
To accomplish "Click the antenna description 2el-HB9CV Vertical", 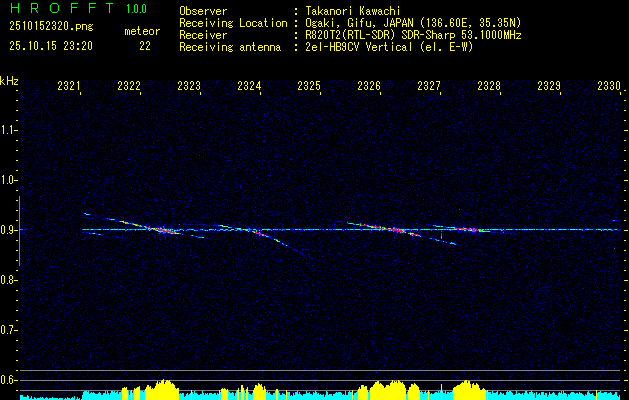I will (x=359, y=47).
